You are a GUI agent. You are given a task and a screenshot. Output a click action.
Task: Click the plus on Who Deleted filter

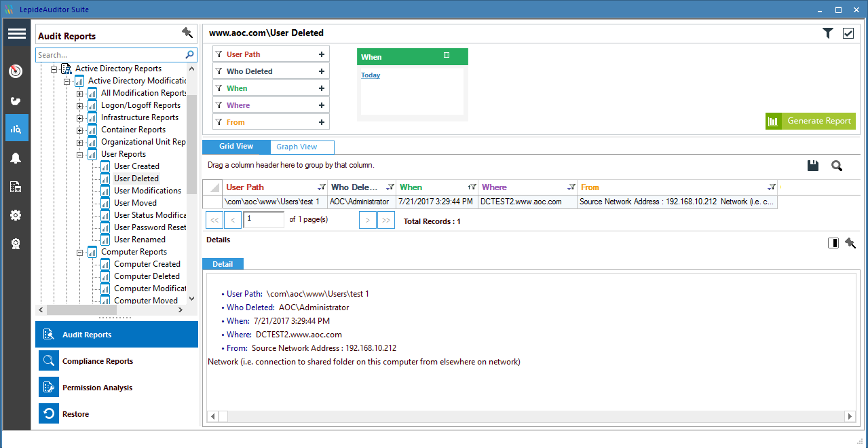coord(321,71)
